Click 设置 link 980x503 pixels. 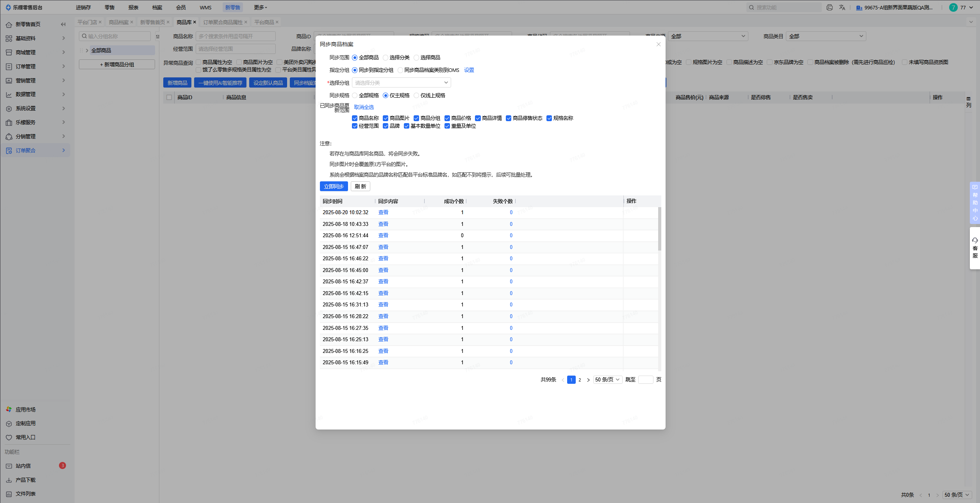469,70
